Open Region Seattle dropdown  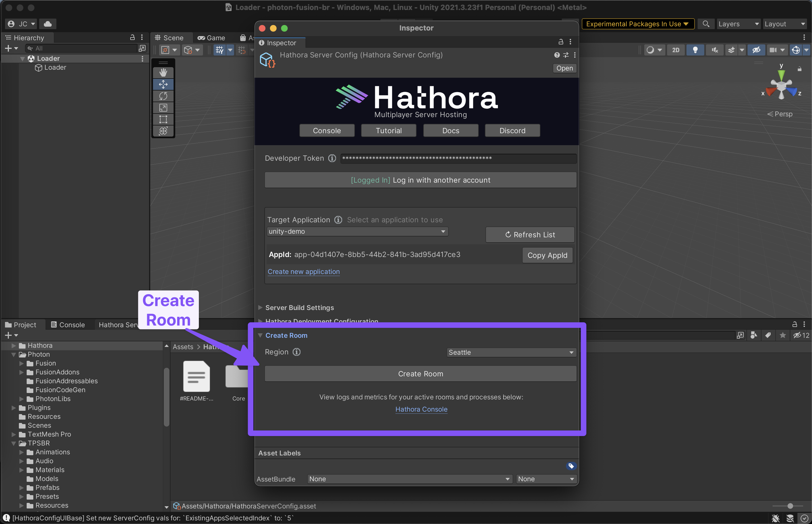pyautogui.click(x=511, y=352)
